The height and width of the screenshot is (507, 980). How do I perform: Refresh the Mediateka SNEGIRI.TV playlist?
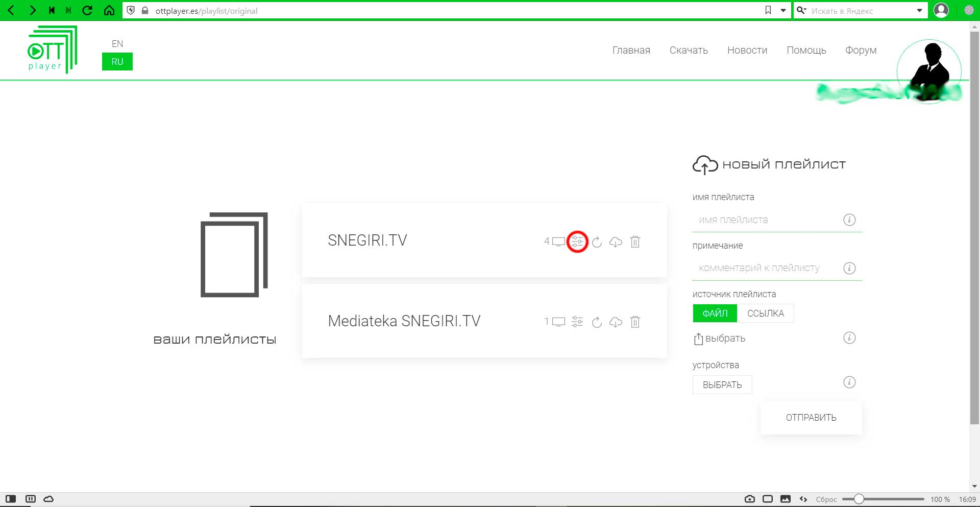click(x=597, y=322)
